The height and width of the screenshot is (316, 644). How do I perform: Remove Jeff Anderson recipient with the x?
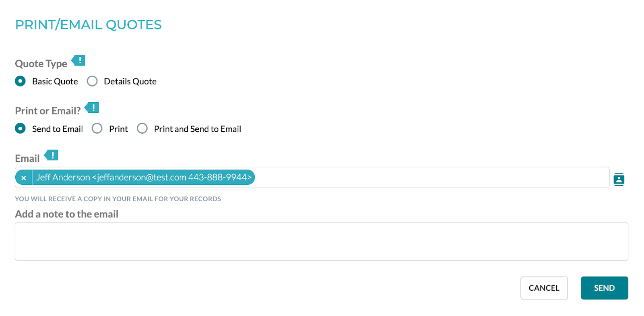click(x=24, y=178)
